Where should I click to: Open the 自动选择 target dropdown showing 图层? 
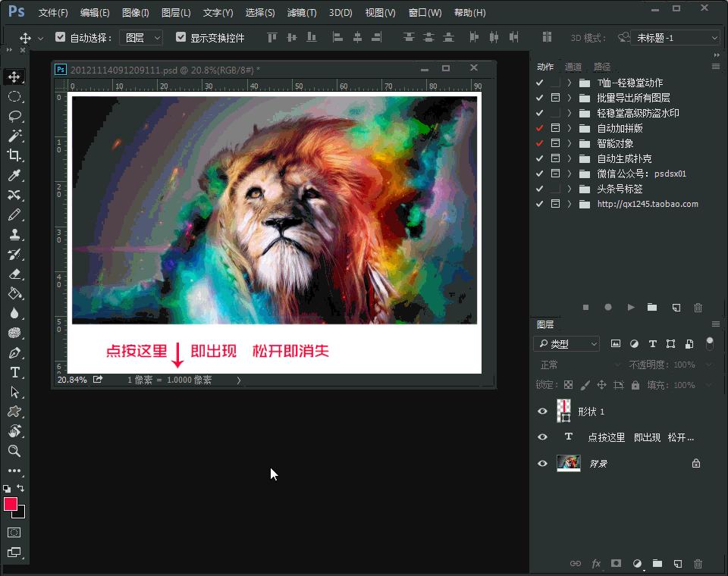(x=141, y=36)
